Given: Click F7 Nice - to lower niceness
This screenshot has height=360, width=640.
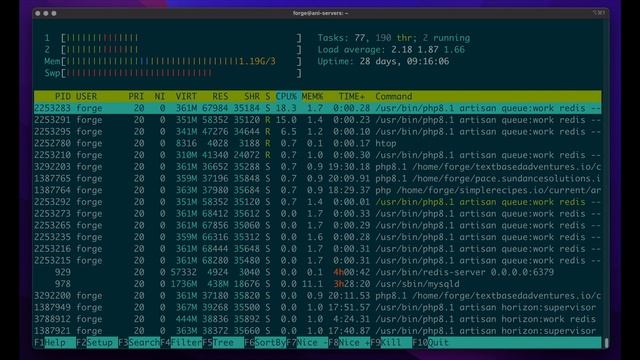Looking at the screenshot, I should 307,342.
